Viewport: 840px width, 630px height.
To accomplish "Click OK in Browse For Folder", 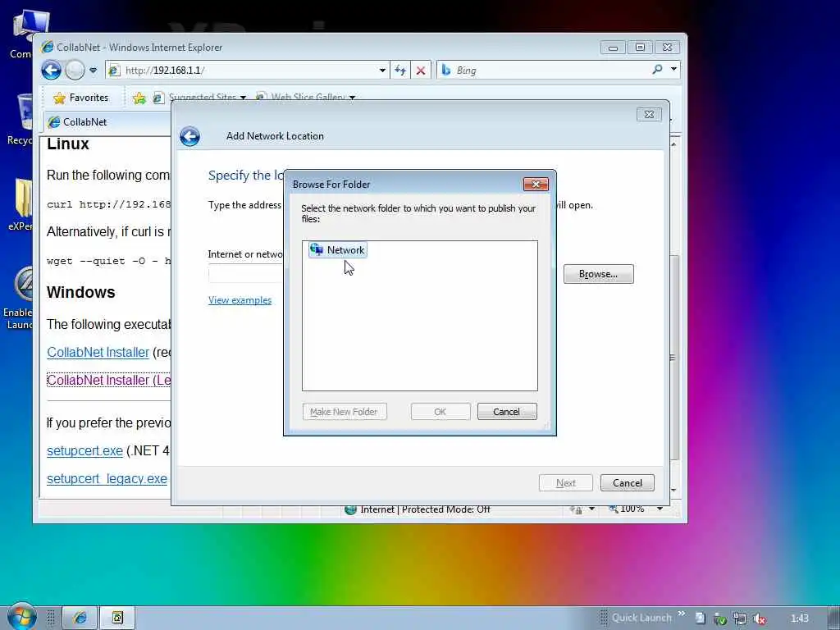I will point(441,412).
